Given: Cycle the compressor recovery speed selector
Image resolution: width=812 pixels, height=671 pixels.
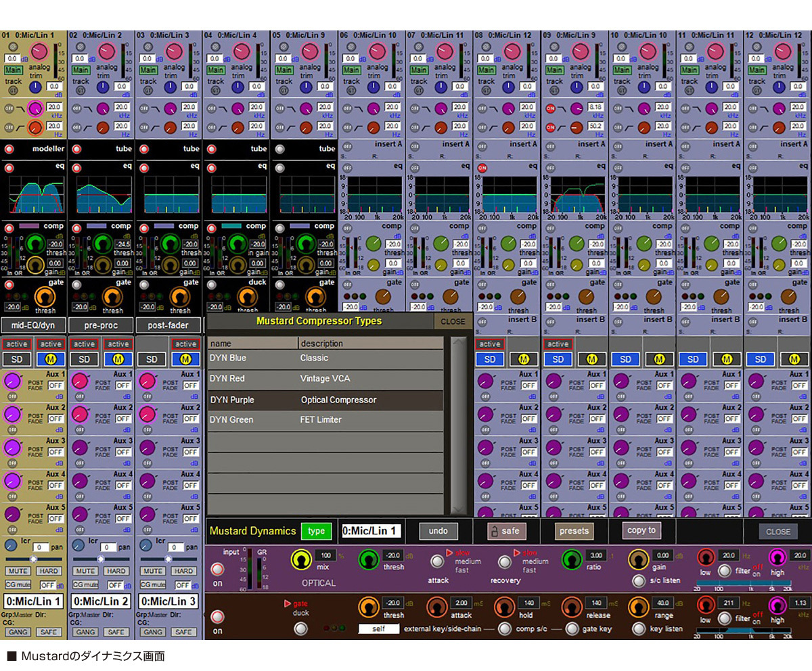Looking at the screenshot, I should click(505, 561).
